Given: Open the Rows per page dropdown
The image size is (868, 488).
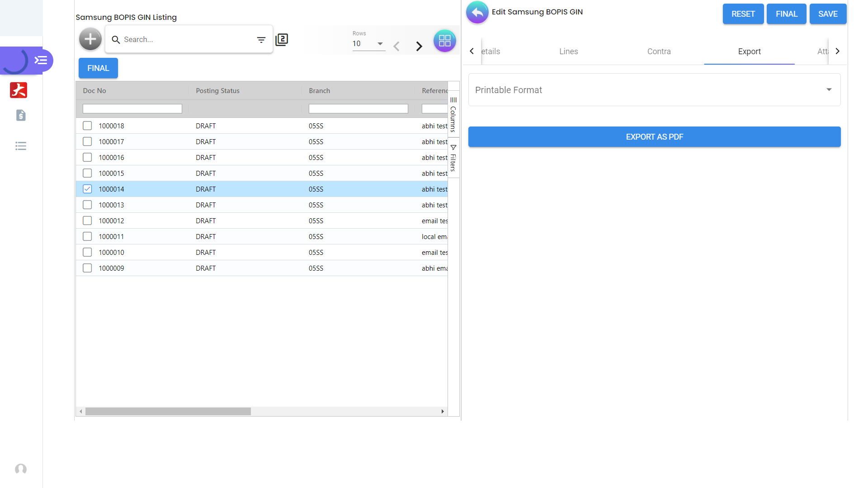Looking at the screenshot, I should point(368,44).
